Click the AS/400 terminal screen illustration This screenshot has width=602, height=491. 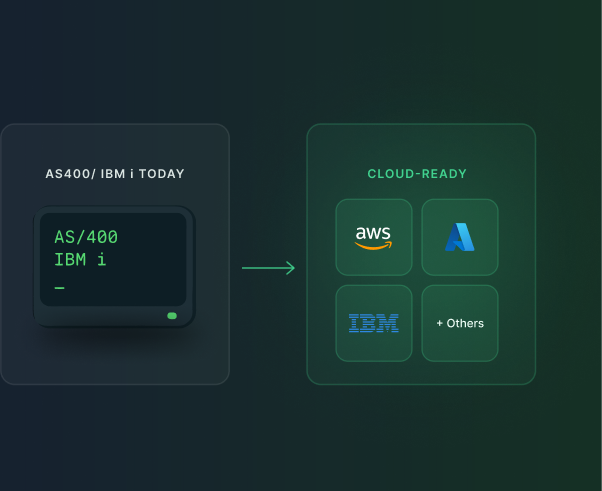pos(114,266)
